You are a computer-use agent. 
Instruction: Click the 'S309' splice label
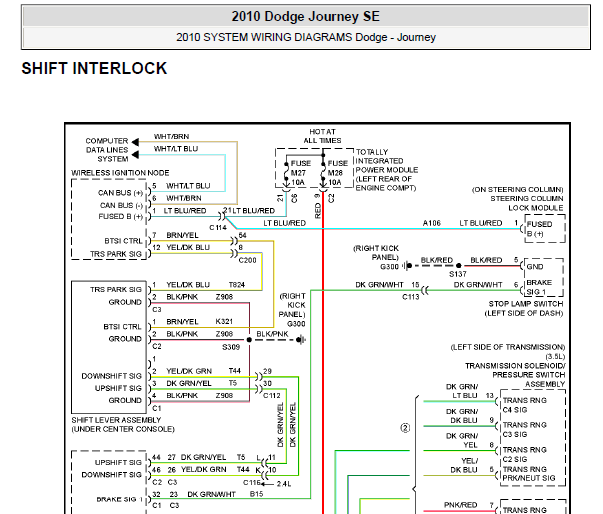(231, 347)
